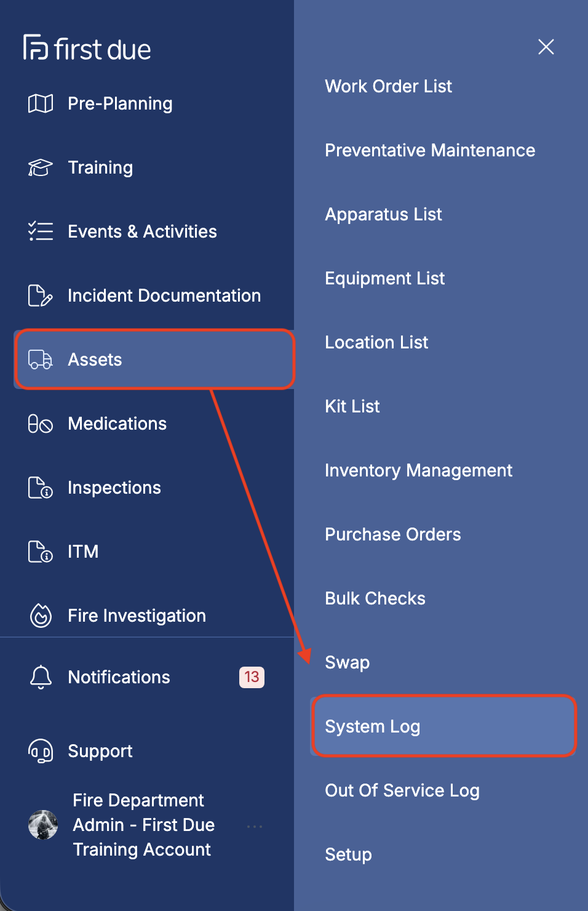Open the account options ellipsis menu
The image size is (588, 911).
(x=255, y=827)
